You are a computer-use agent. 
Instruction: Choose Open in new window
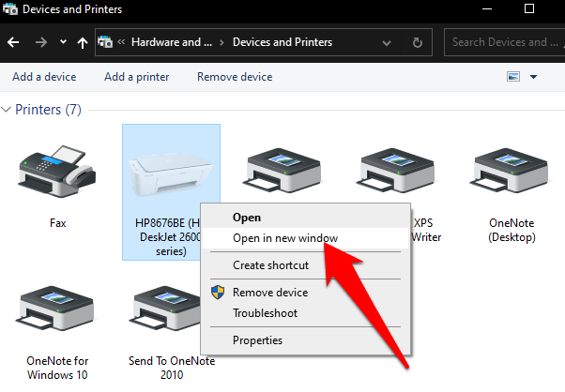[x=285, y=238]
